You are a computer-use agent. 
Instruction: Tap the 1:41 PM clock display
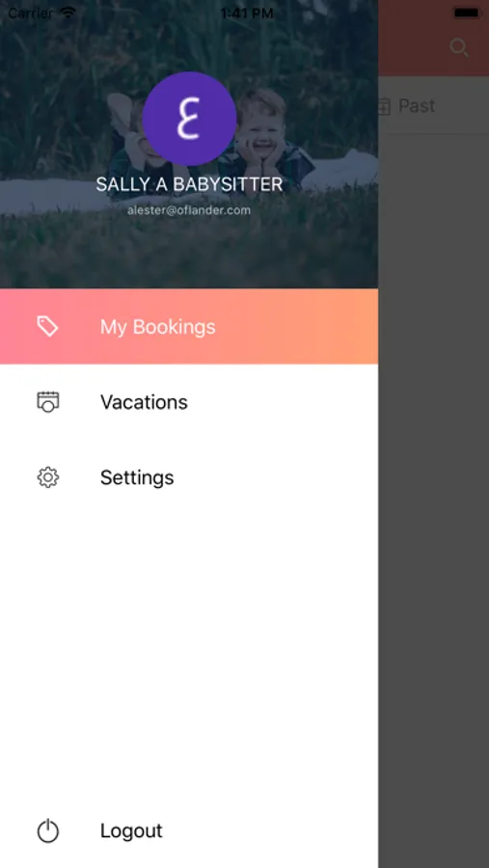[247, 14]
